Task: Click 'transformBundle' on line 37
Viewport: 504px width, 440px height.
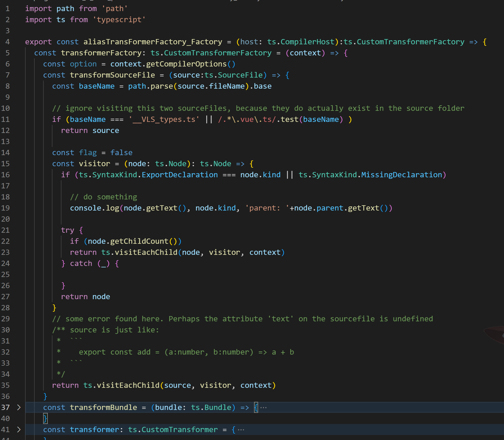Action: click(103, 407)
